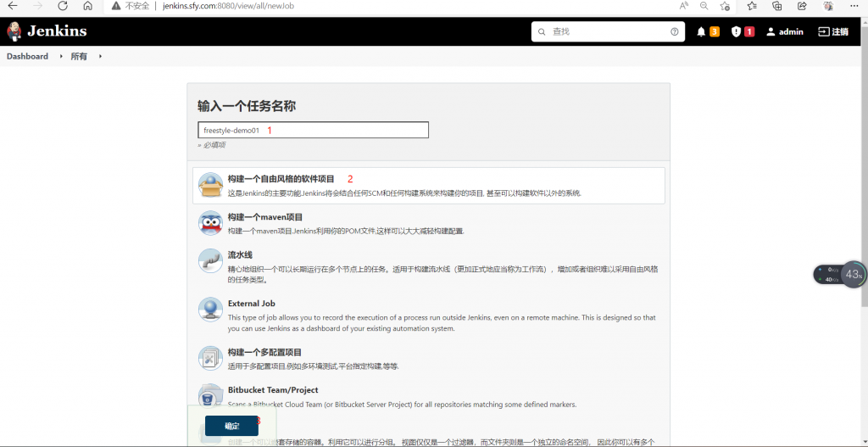The image size is (868, 447).
Task: Click the External Job icon
Action: point(210,310)
